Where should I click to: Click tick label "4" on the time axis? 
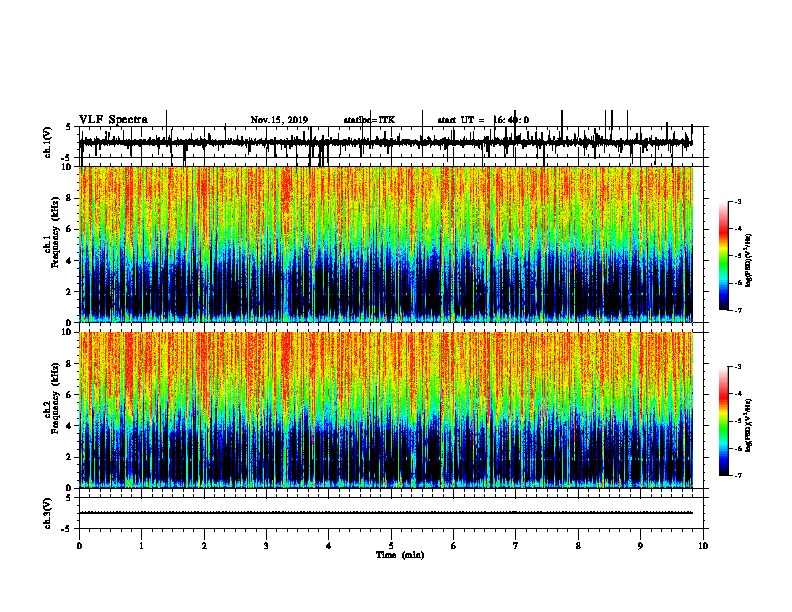pyautogui.click(x=329, y=546)
